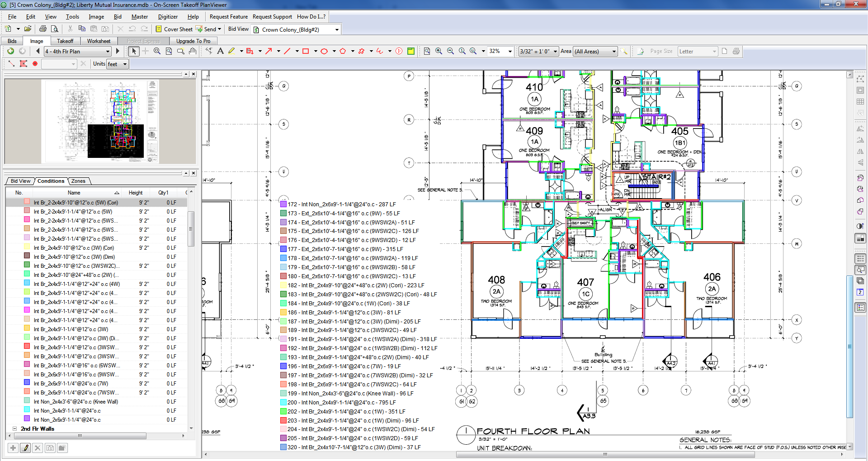The image size is (868, 461).
Task: Click the yellow-green note box tool
Action: 411,51
